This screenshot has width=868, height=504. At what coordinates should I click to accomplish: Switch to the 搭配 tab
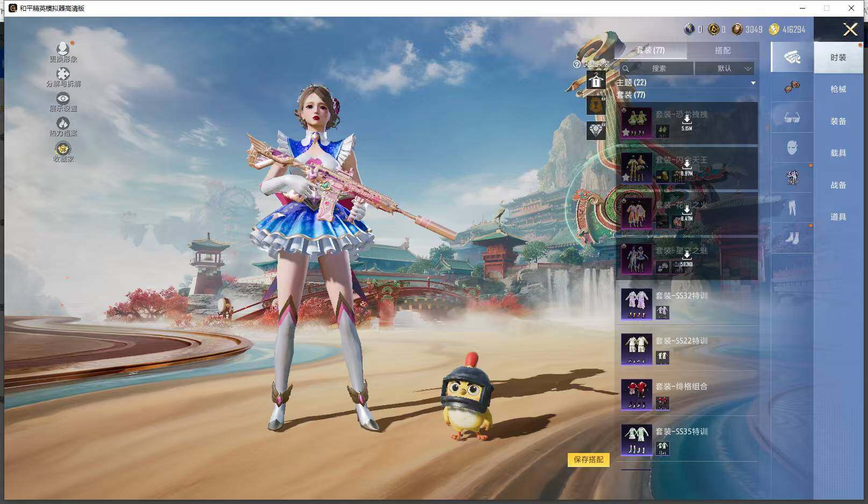[722, 50]
